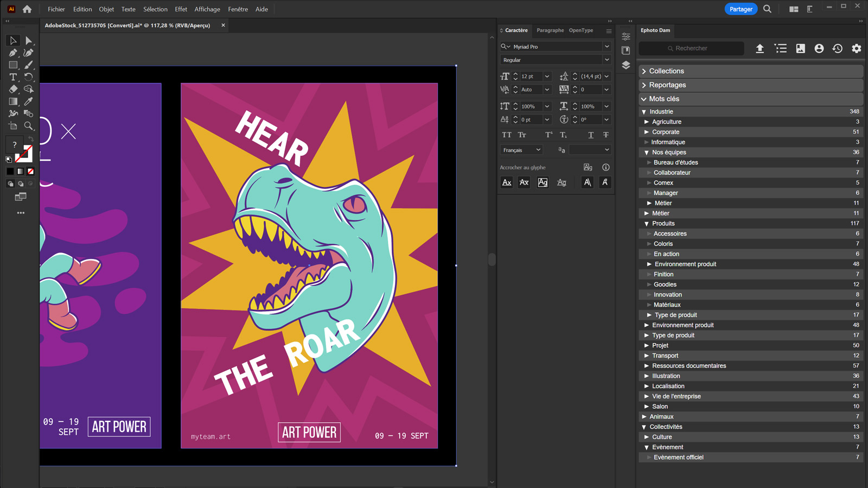Image resolution: width=868 pixels, height=488 pixels.
Task: Select the Zoom magnifier tool
Action: coord(29,126)
